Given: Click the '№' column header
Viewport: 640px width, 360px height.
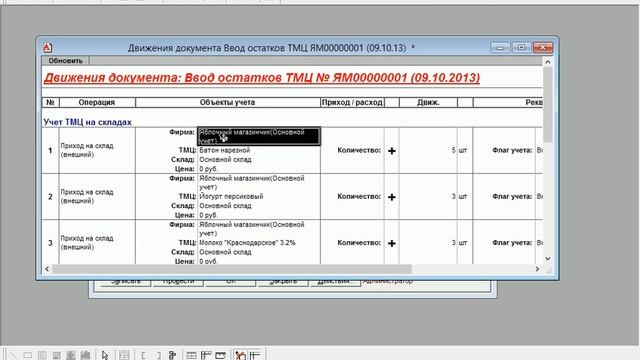Looking at the screenshot, I should pyautogui.click(x=51, y=102).
